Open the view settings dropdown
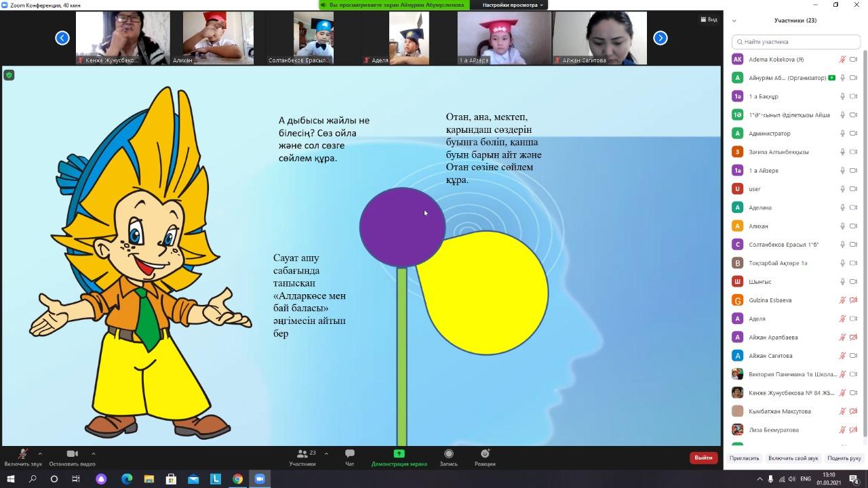Image resolution: width=868 pixels, height=488 pixels. coord(512,5)
